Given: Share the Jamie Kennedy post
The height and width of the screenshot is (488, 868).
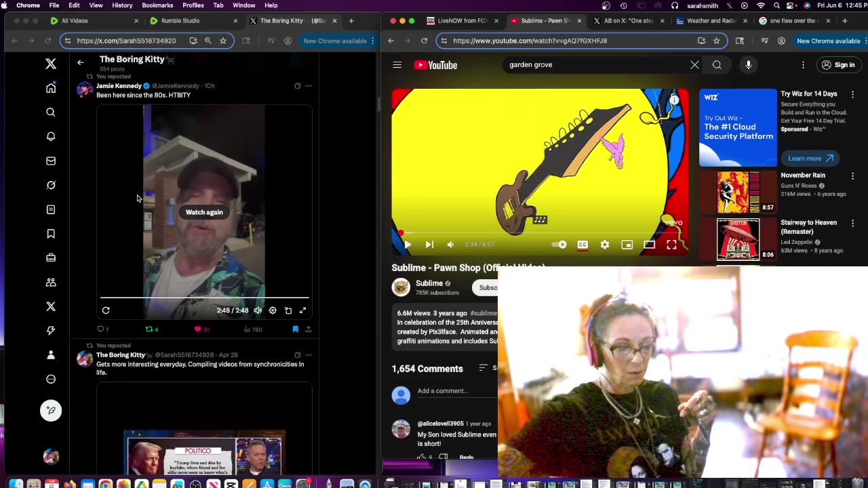Looking at the screenshot, I should [309, 329].
